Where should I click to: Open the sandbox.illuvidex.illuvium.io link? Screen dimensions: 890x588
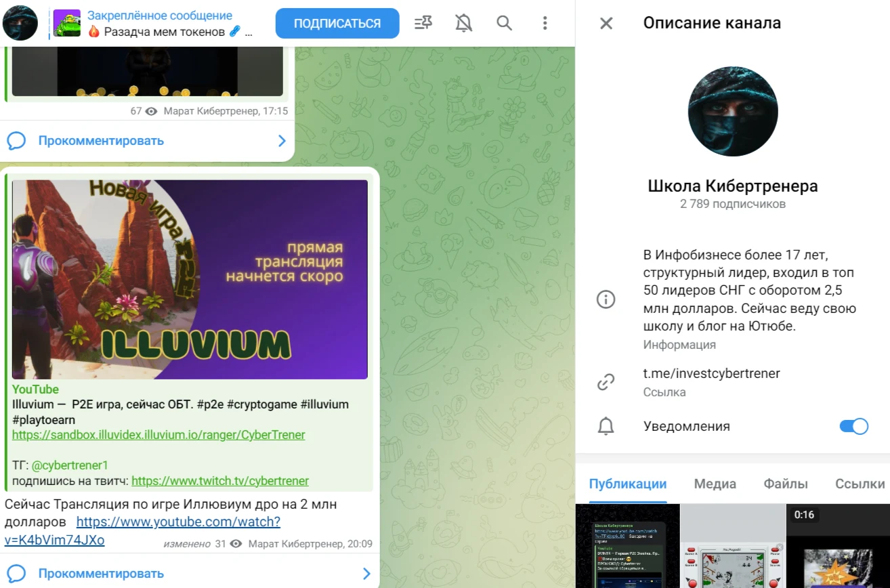(158, 435)
